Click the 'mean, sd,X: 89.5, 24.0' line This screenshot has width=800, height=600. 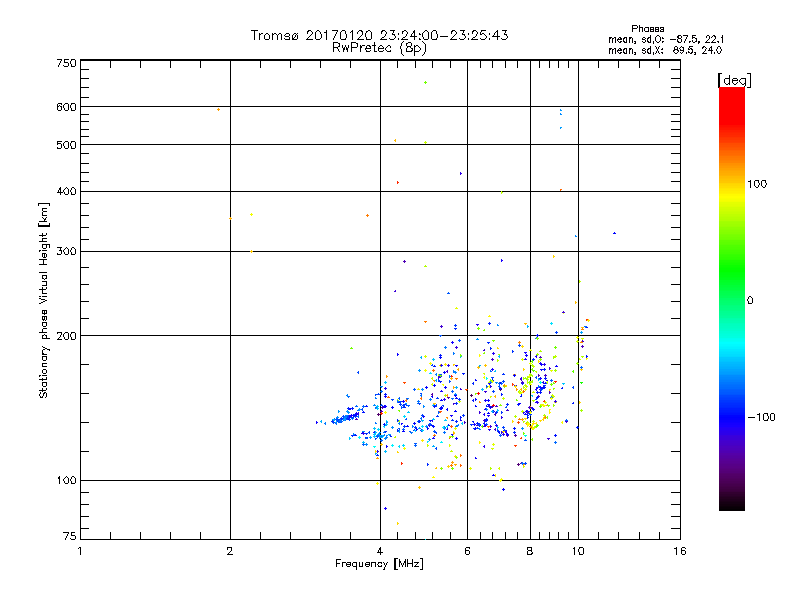point(665,50)
